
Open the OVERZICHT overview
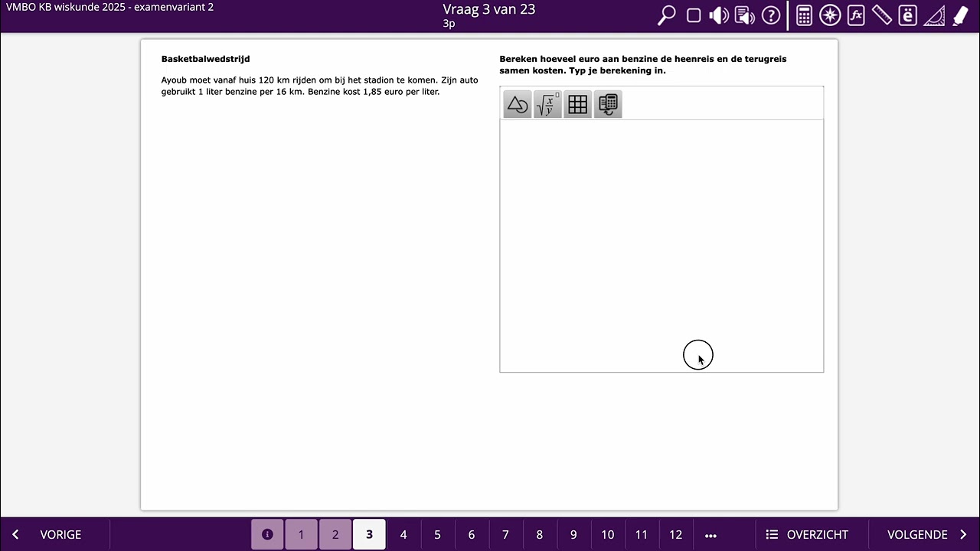[808, 534]
